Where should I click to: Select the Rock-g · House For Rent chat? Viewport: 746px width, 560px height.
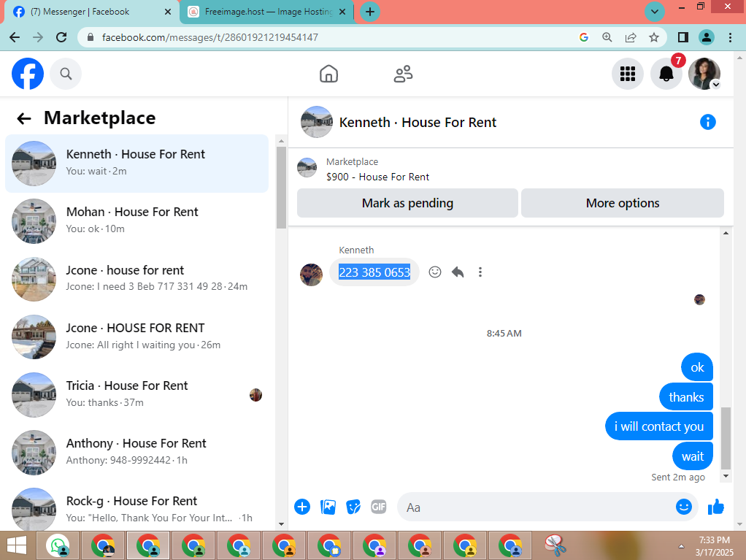pyautogui.click(x=136, y=509)
